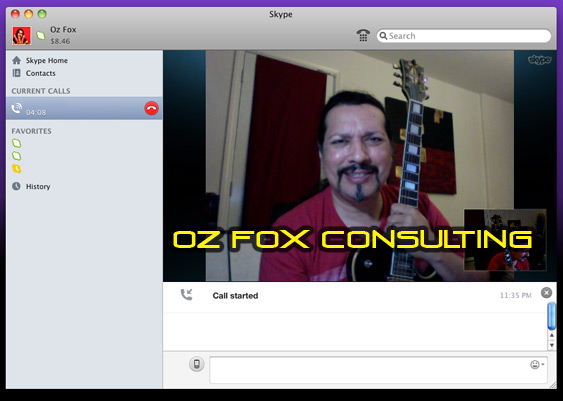Open the emoticon picker dropdown
563x401 pixels.
(537, 365)
